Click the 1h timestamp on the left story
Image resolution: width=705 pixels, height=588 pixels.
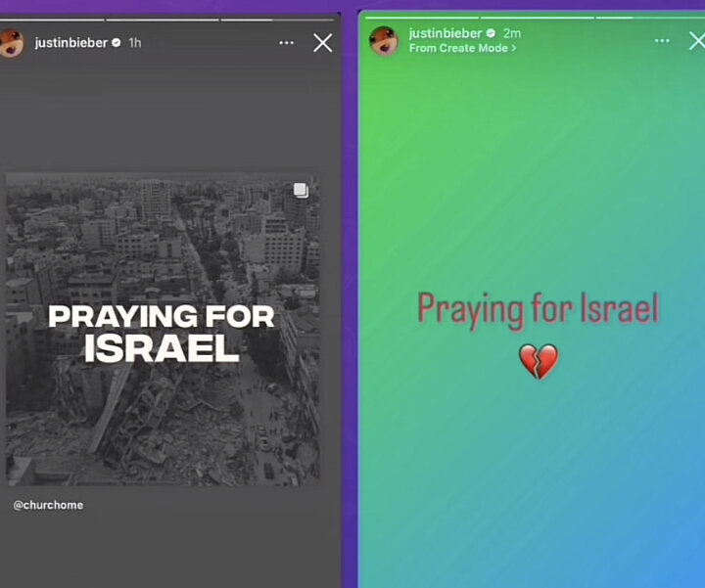[x=135, y=43]
